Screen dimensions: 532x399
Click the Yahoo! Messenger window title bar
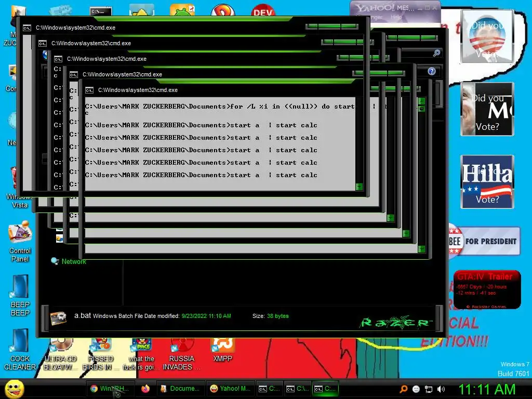(x=395, y=7)
